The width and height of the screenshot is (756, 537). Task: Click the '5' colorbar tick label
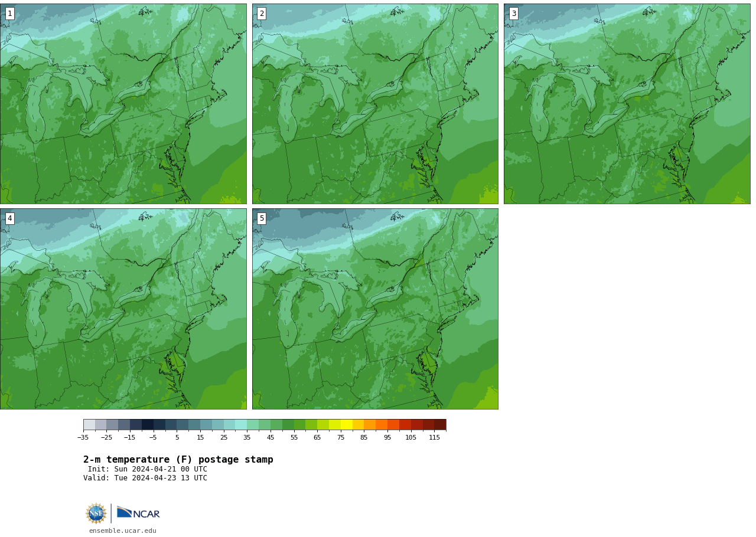(177, 438)
